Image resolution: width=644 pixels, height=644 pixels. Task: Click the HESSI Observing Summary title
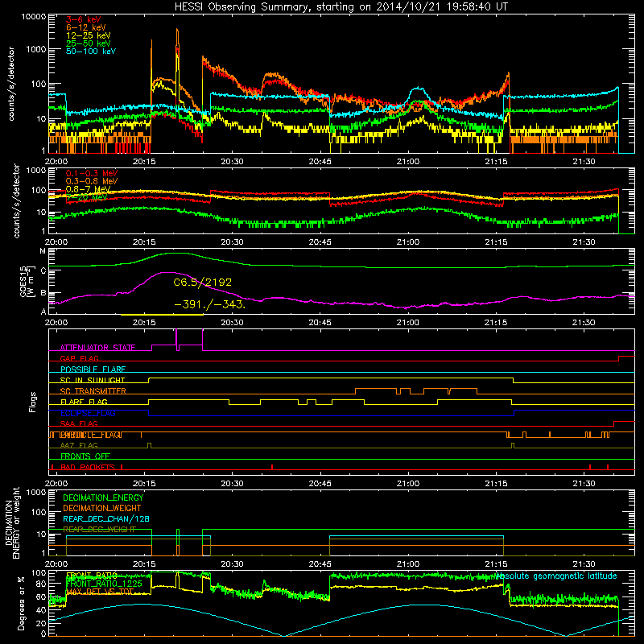[341, 7]
